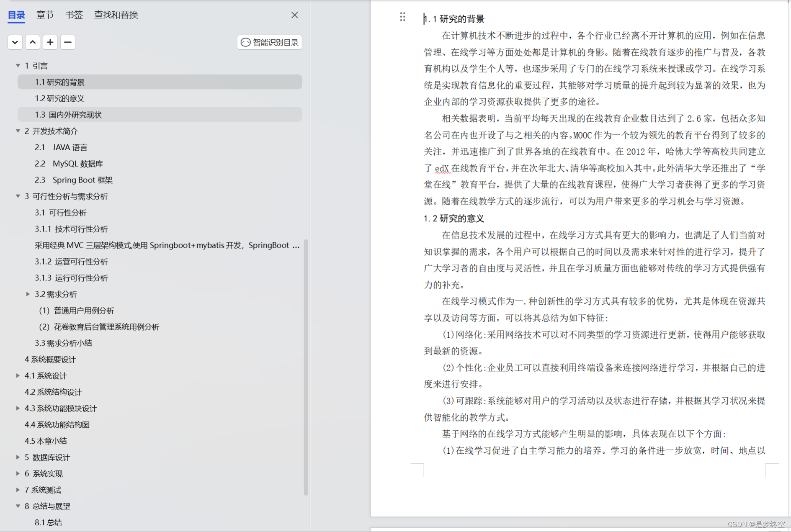Click the plus promote-level button
Viewport: 791px width, 532px height.
(x=50, y=42)
